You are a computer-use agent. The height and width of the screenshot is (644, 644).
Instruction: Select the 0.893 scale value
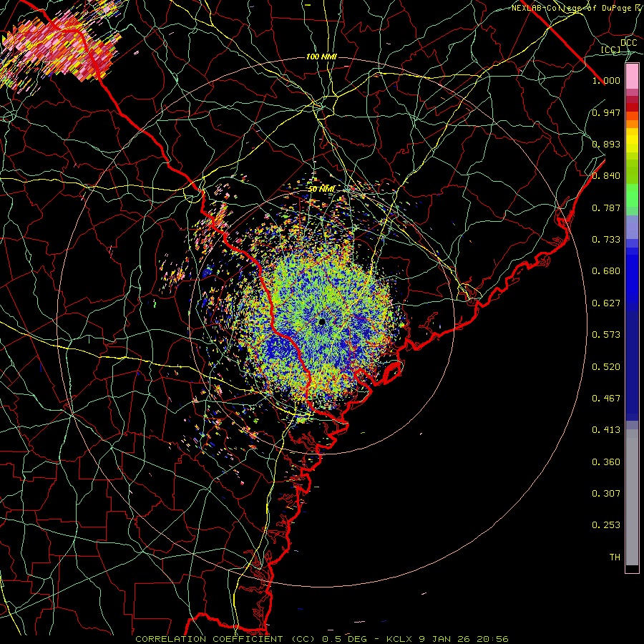(x=606, y=144)
